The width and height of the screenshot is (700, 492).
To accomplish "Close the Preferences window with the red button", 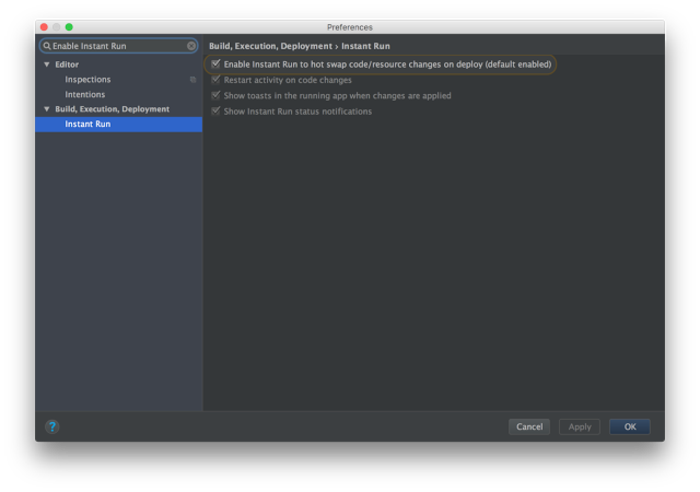I will tap(44, 27).
